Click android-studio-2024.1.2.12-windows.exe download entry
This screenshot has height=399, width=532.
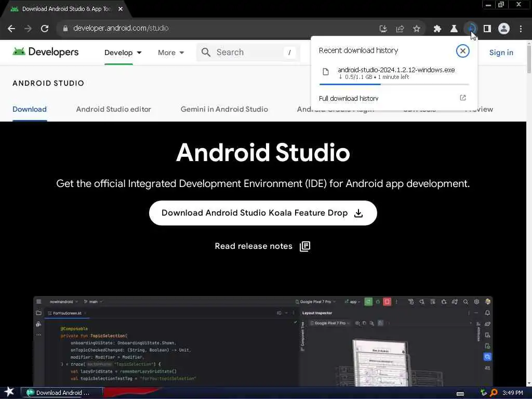click(x=394, y=73)
